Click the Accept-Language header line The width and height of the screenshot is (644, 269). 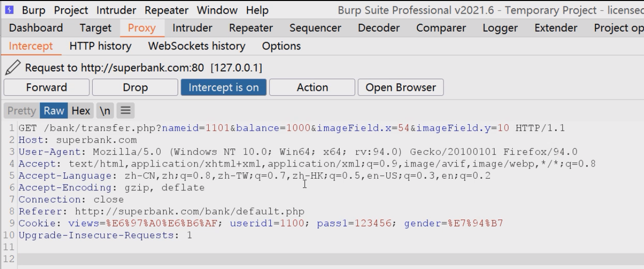pos(254,176)
